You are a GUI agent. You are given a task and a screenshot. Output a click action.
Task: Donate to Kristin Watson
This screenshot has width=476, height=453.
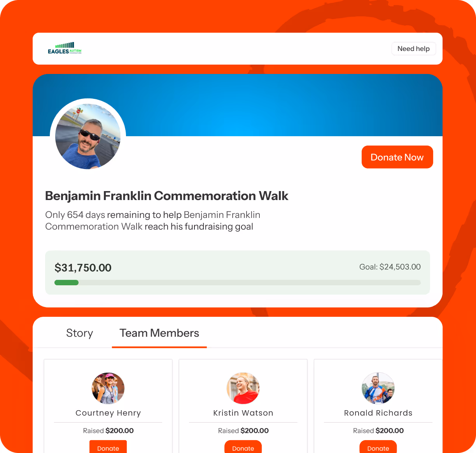tap(243, 447)
